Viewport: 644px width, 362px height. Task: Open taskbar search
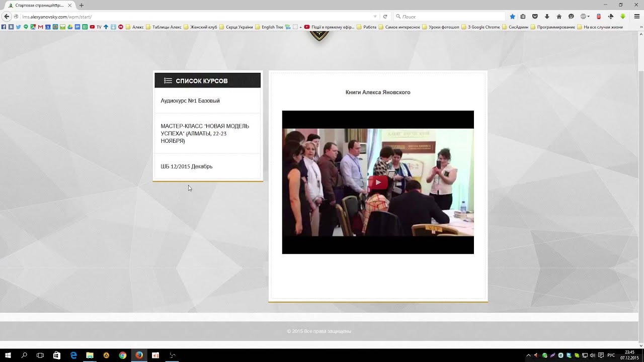coord(24,355)
